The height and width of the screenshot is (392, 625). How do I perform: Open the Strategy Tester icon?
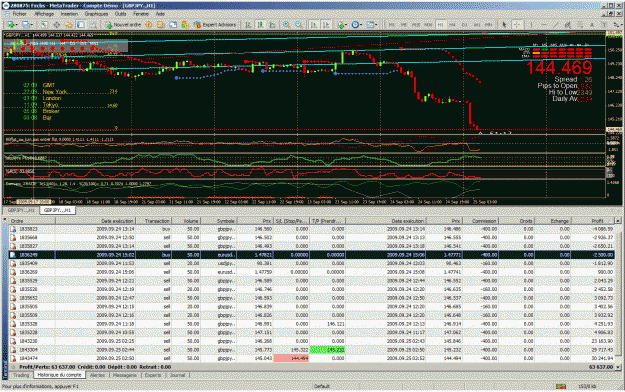click(93, 25)
